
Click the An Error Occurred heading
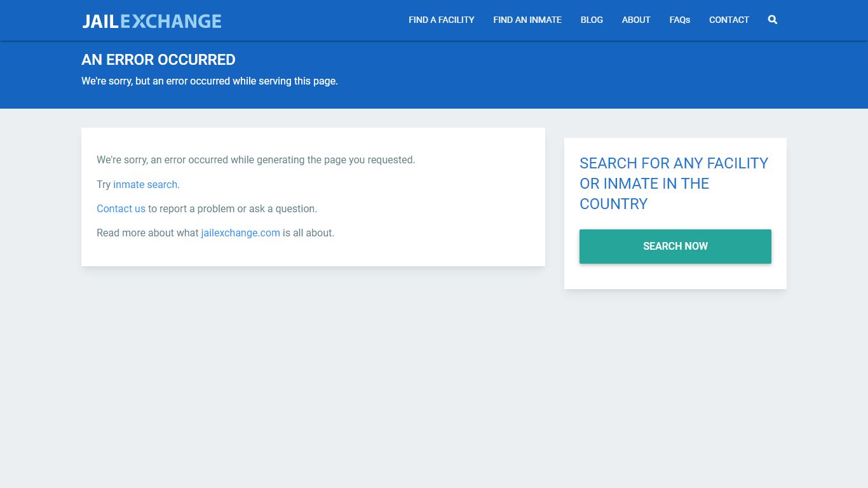[158, 60]
